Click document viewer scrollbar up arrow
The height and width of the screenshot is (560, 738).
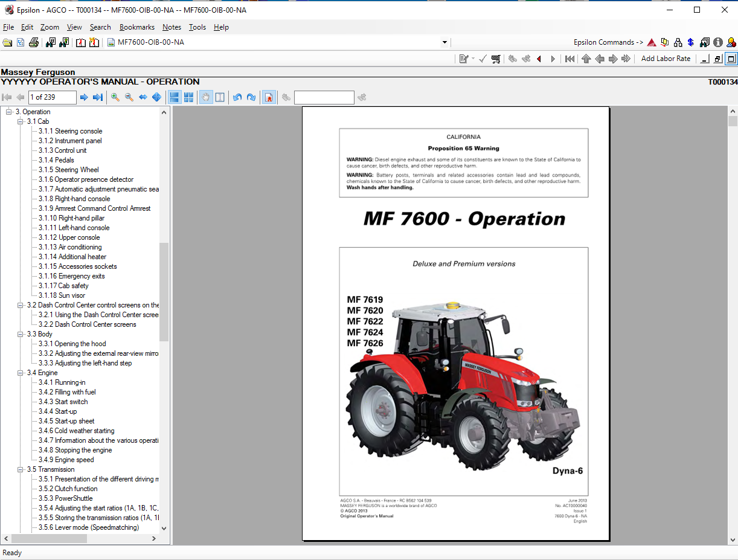[x=733, y=112]
